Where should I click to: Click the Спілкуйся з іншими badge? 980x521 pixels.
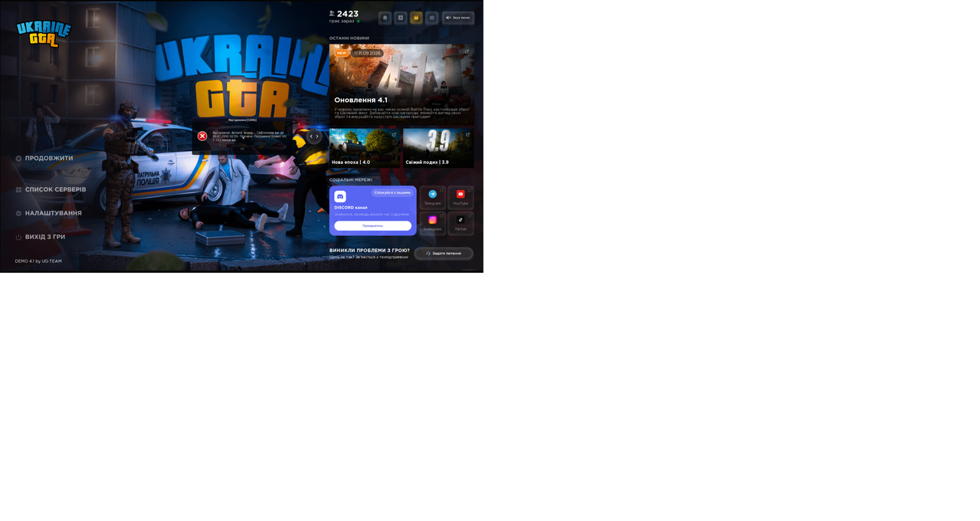(392, 193)
